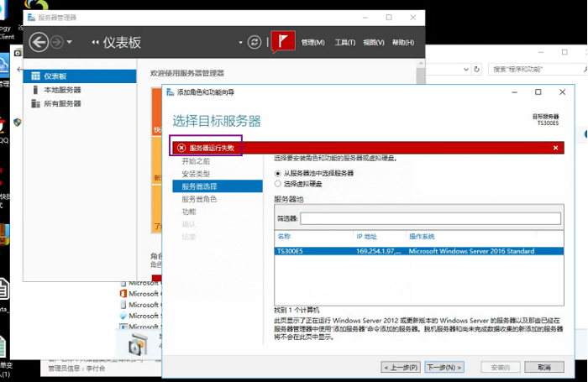The width and height of the screenshot is (588, 382).
Task: Open the 视图(V) menu
Action: click(374, 42)
